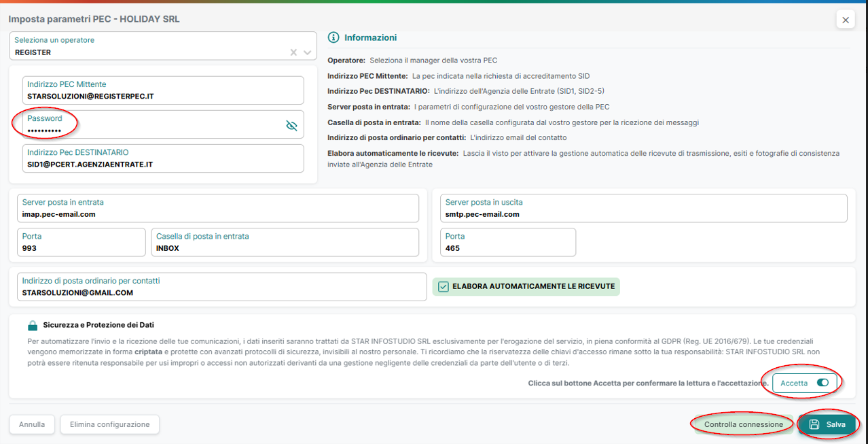Image resolution: width=868 pixels, height=444 pixels.
Task: Click the Annulla button
Action: click(32, 424)
